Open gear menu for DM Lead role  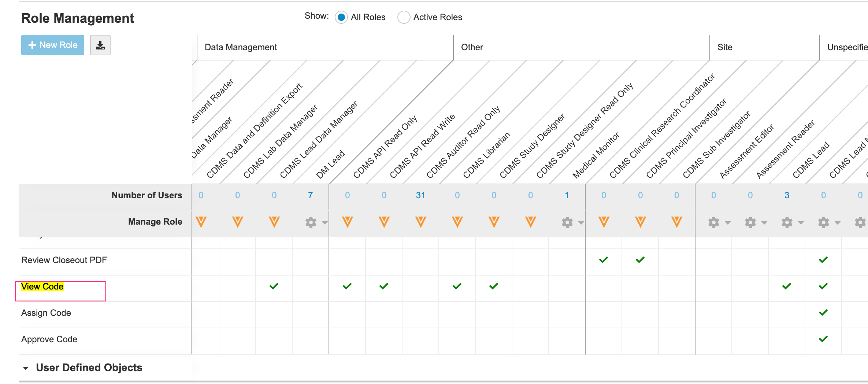click(311, 222)
